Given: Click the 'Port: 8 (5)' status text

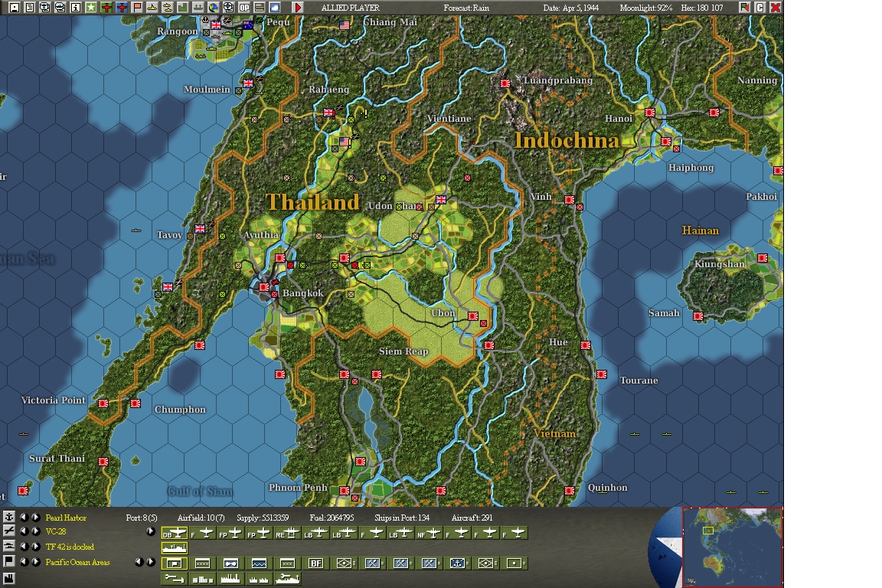Looking at the screenshot, I should click(142, 518).
